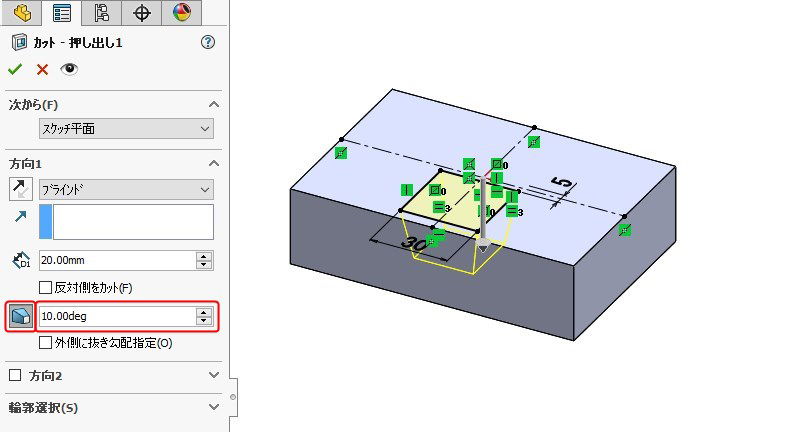Switch to the ConfigurationManager tab
Viewport: 800px width, 432px height.
[x=101, y=12]
